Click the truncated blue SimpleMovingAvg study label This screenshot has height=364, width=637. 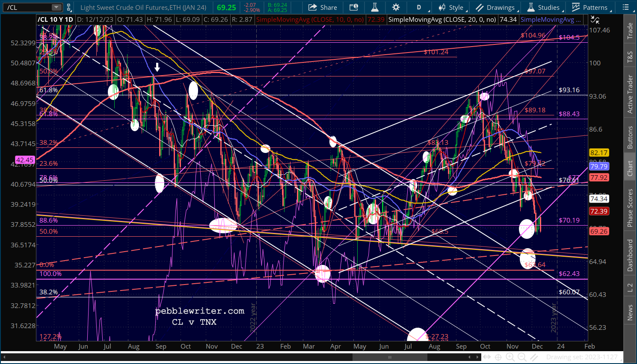[551, 20]
